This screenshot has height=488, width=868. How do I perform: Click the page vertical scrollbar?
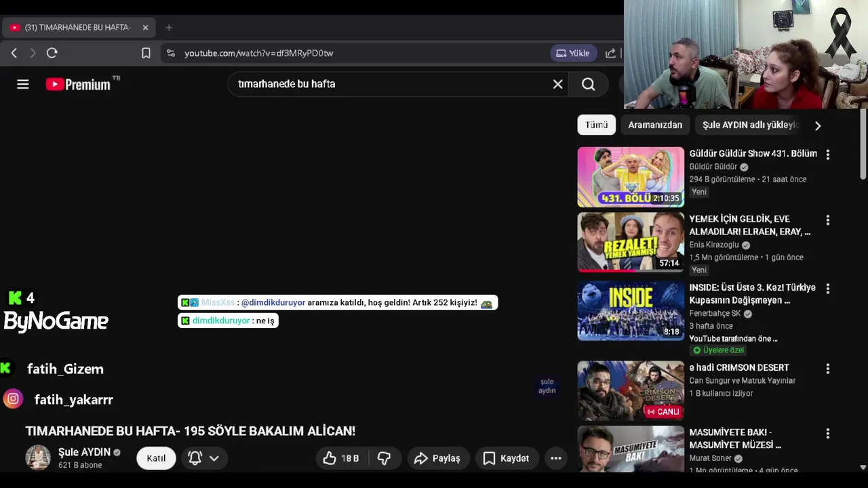tap(863, 144)
